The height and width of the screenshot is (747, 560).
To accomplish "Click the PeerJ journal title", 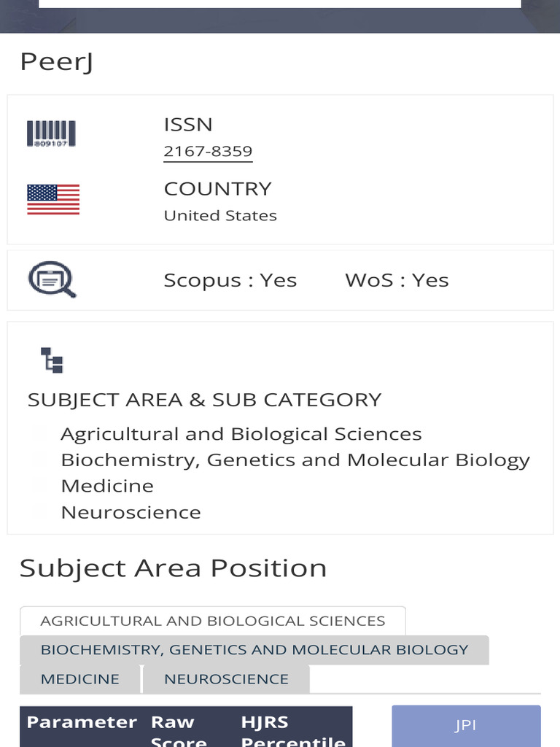I will (x=56, y=62).
